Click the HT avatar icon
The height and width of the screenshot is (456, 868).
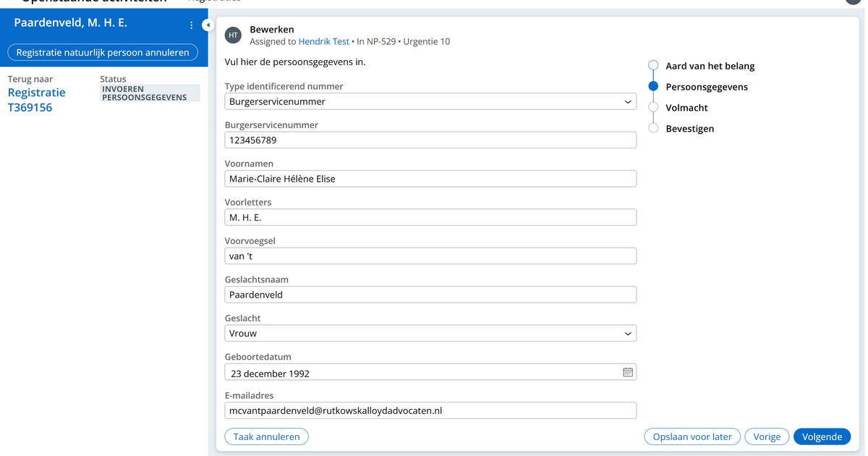pos(233,35)
